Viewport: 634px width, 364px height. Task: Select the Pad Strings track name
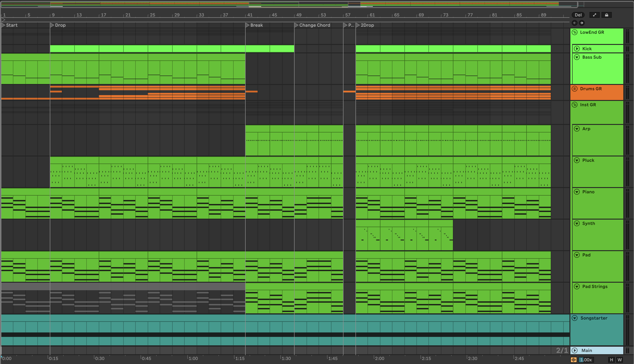[x=595, y=286]
